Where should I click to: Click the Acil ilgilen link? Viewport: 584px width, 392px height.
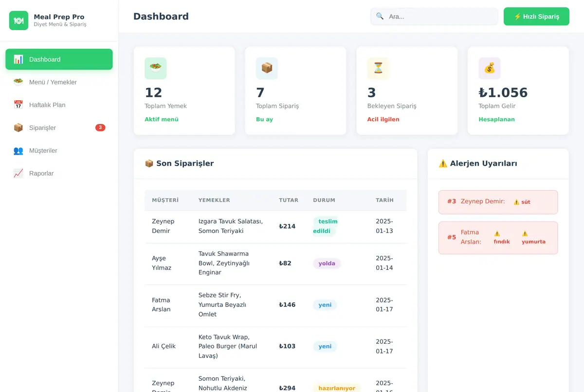click(x=383, y=120)
